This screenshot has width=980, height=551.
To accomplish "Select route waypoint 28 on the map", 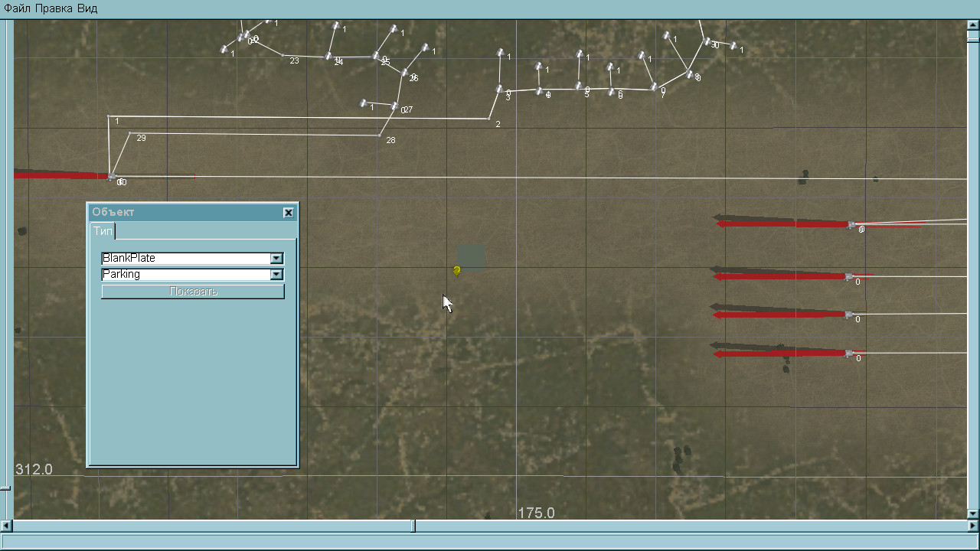I will pos(380,136).
